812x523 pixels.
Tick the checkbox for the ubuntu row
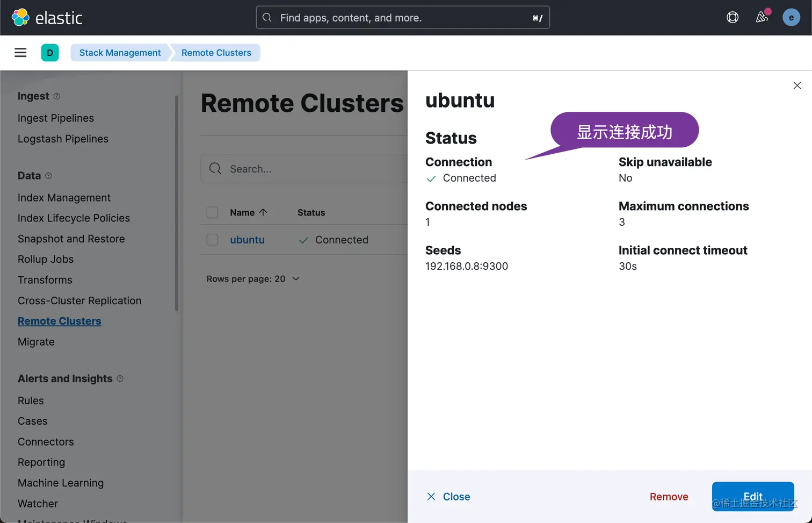tap(213, 240)
